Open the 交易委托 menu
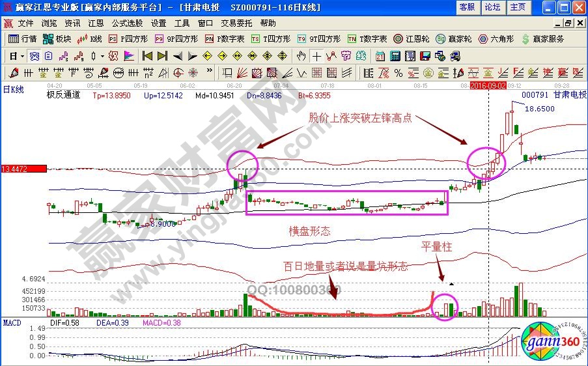The image size is (588, 366). click(234, 23)
